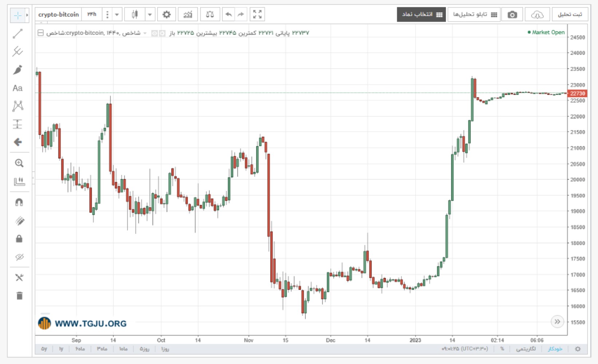Click the ثبت تحلیل button

570,15
